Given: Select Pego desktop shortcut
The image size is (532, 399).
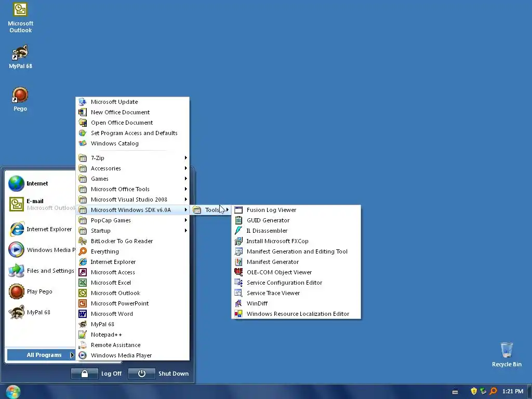Looking at the screenshot, I should click(20, 99).
